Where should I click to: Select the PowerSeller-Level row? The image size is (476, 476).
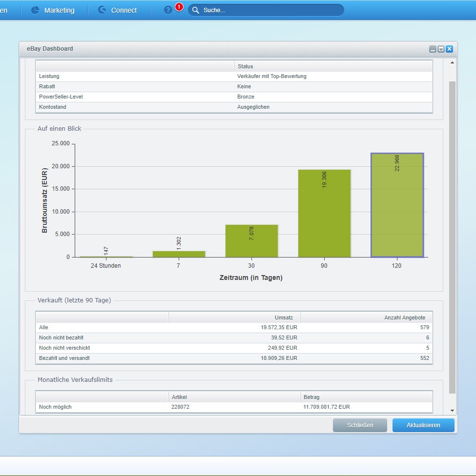(x=234, y=97)
